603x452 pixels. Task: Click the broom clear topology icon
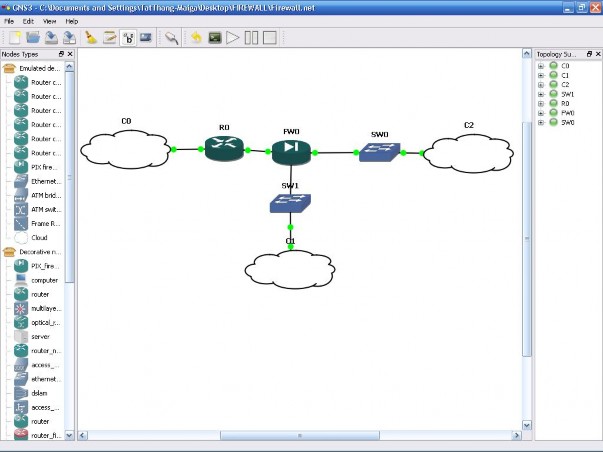pyautogui.click(x=90, y=38)
